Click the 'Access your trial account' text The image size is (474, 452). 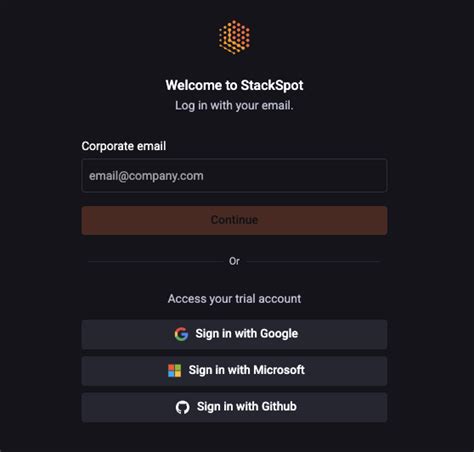pyautogui.click(x=234, y=299)
